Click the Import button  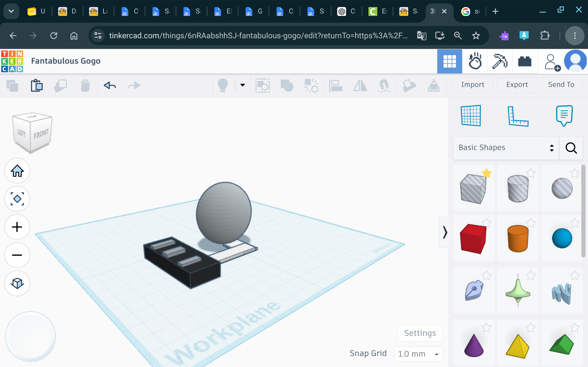(x=473, y=85)
